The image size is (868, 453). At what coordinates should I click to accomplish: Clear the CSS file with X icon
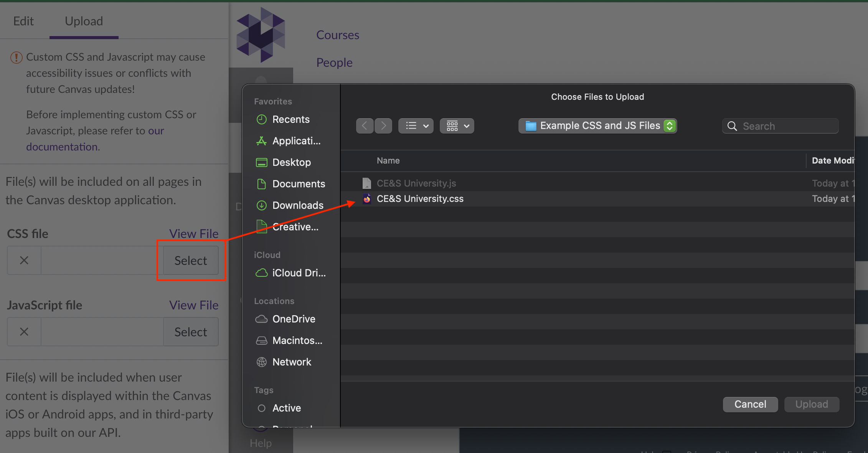[x=24, y=261]
